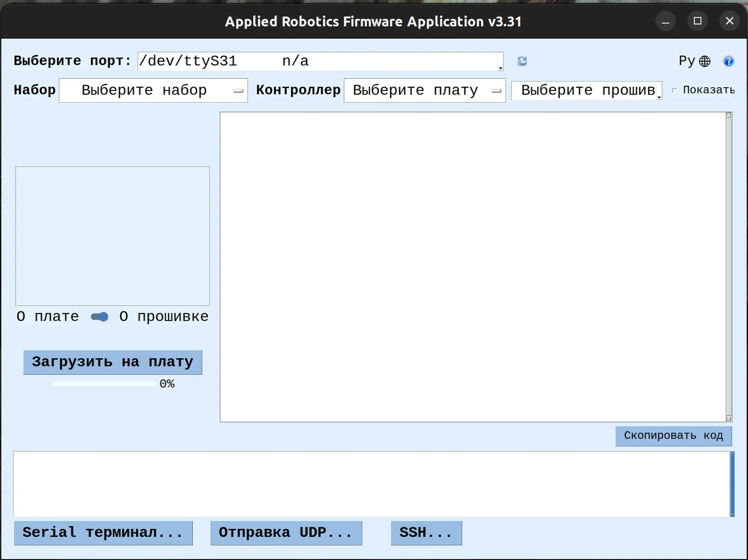The image size is (748, 560).
Task: Open the Выберите прошивку firmware dropdown
Action: [x=587, y=90]
